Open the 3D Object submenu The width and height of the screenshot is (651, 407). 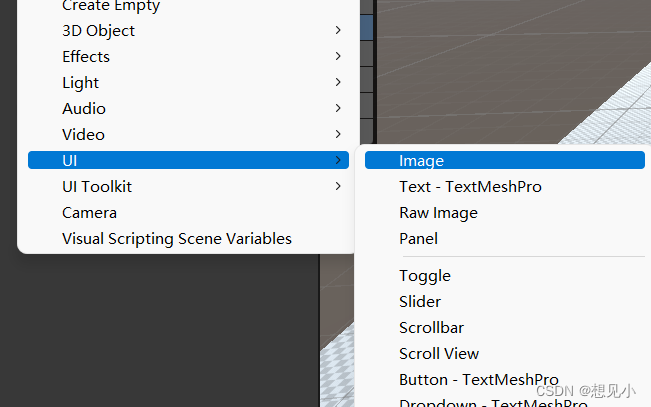[188, 30]
